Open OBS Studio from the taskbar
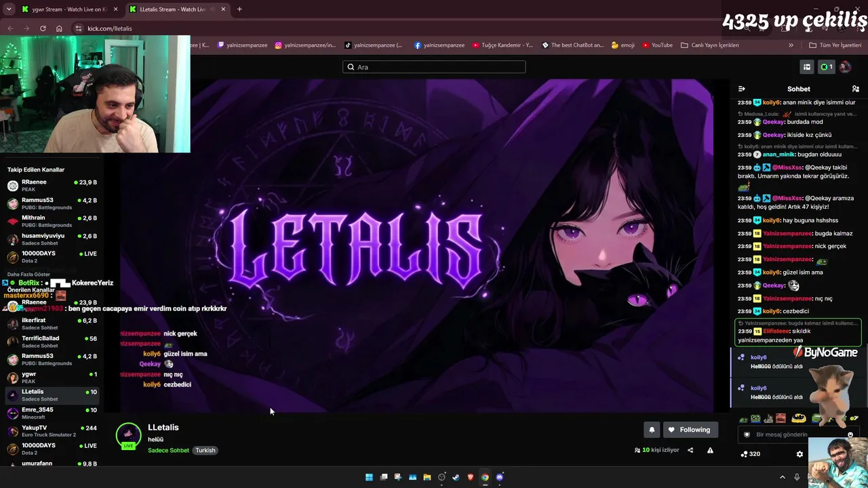 coord(441,477)
